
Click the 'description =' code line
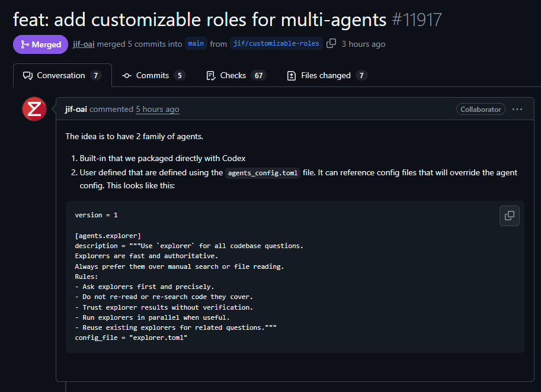189,246
